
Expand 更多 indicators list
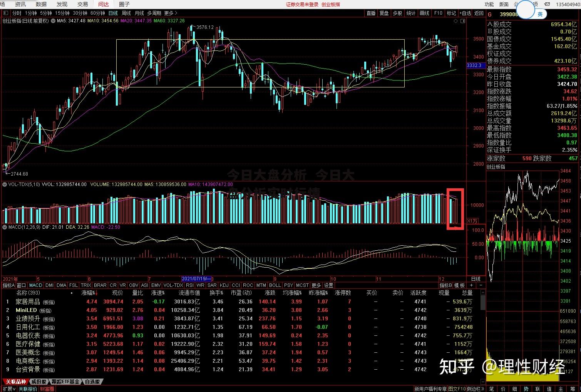(316, 285)
